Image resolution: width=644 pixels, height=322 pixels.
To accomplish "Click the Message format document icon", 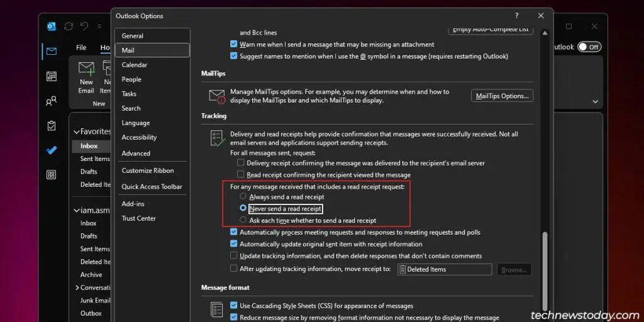I will (216, 311).
